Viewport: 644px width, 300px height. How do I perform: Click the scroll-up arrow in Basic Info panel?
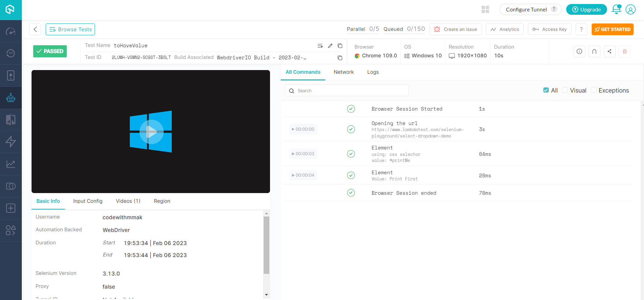tap(266, 213)
